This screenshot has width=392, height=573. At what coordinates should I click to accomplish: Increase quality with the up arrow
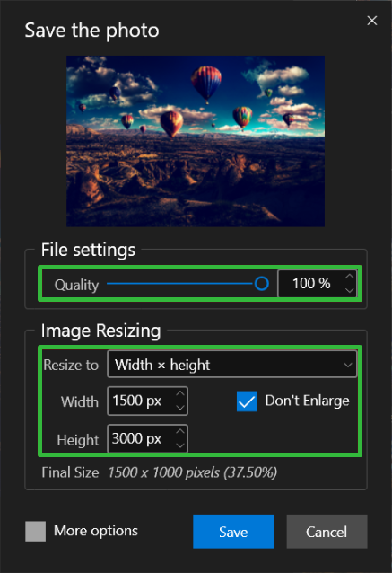pyautogui.click(x=350, y=277)
